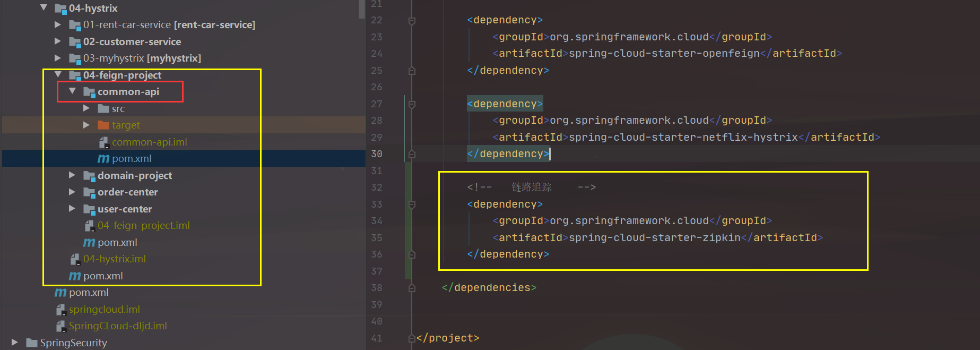Viewport: 980px width, 350px height.
Task: Select domain-project in the tree
Action: pyautogui.click(x=135, y=175)
